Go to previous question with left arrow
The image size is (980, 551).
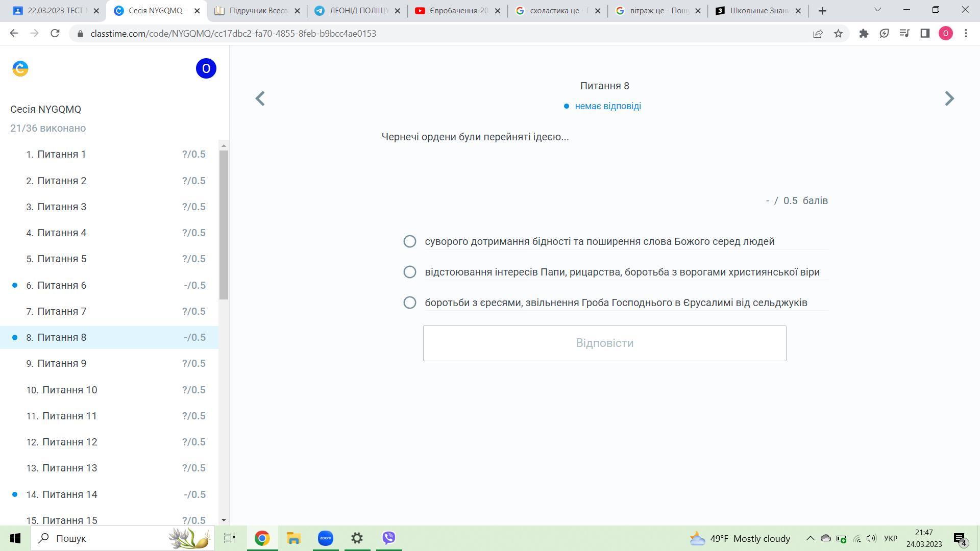coord(260,98)
